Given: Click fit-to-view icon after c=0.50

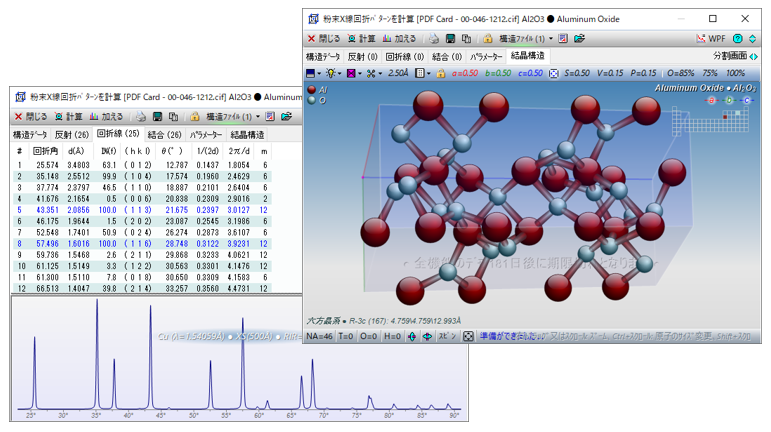Looking at the screenshot, I should [554, 73].
